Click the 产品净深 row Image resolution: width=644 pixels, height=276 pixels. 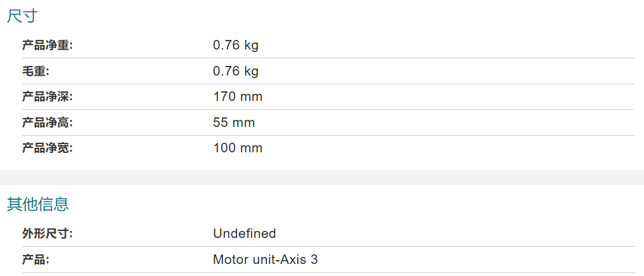[328, 96]
